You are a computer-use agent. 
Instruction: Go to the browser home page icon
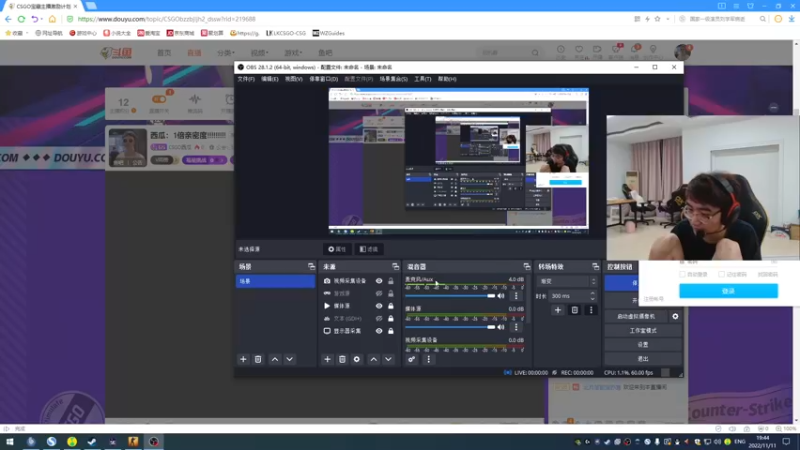pyautogui.click(x=52, y=19)
